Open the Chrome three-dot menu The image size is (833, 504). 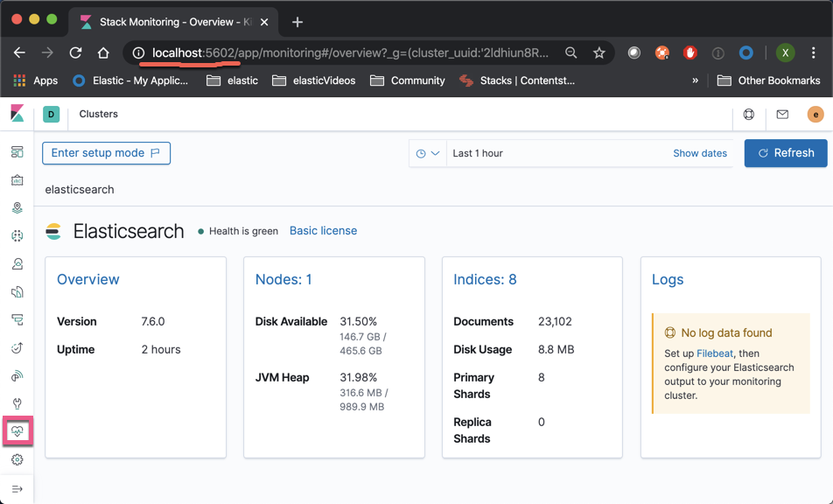point(814,52)
